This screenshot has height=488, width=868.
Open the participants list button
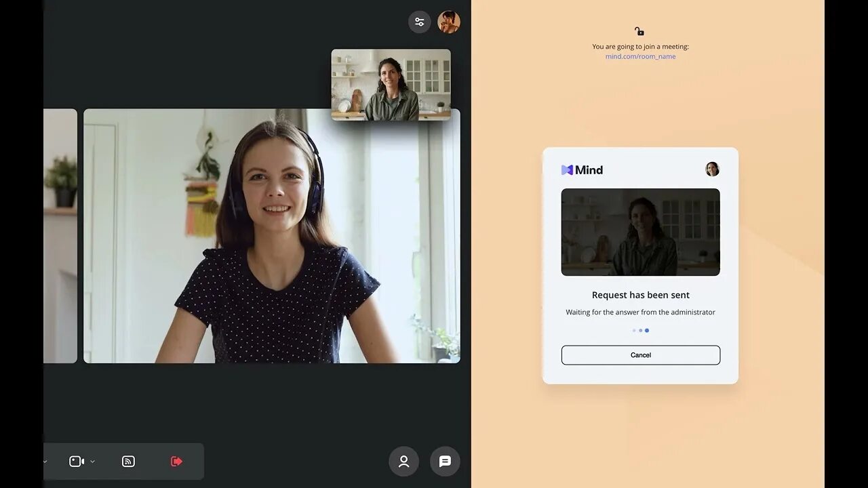[x=403, y=461]
